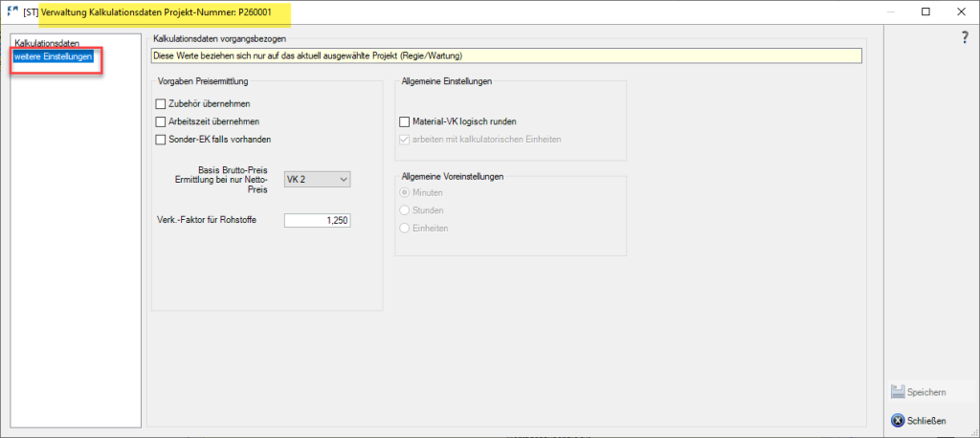Select the Einheiten radio button
This screenshot has width=980, height=438.
point(405,229)
